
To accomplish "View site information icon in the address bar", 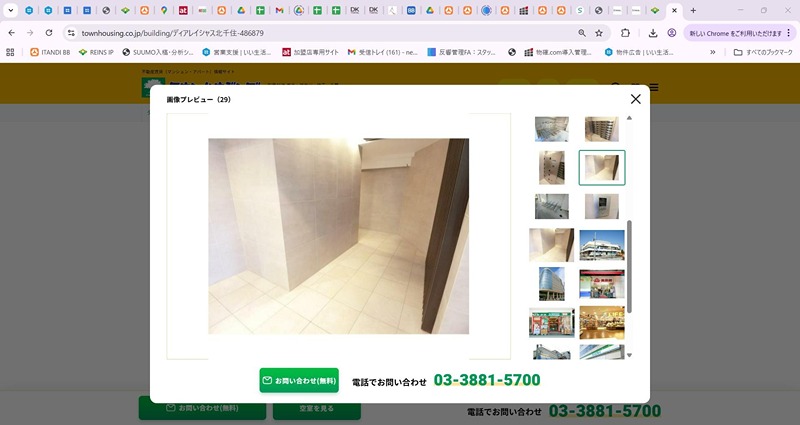I will point(71,33).
